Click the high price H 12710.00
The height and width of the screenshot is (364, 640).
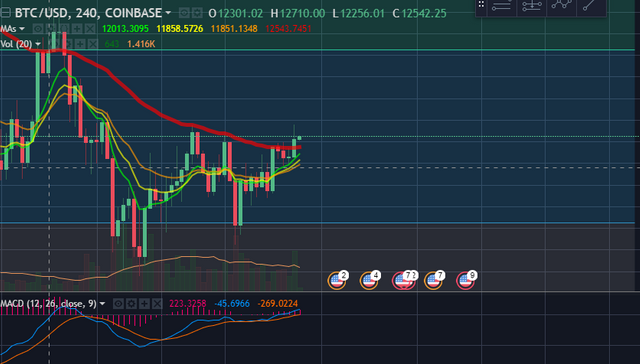[x=298, y=13]
